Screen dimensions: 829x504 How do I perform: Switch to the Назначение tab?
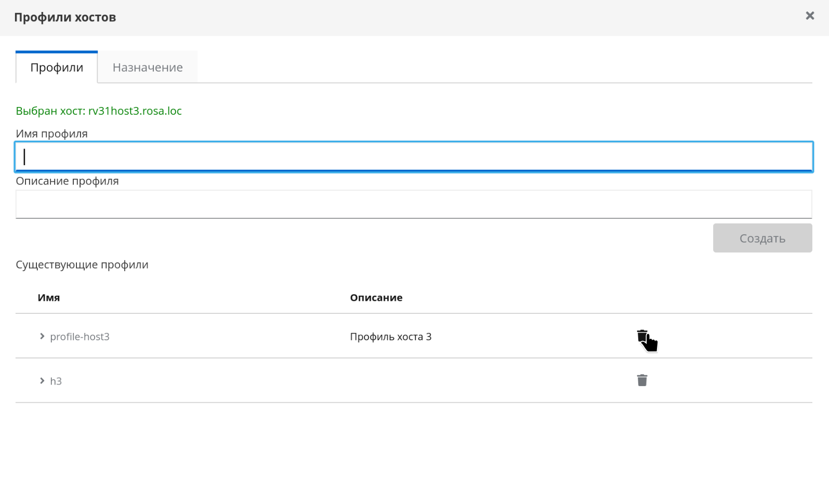[148, 68]
